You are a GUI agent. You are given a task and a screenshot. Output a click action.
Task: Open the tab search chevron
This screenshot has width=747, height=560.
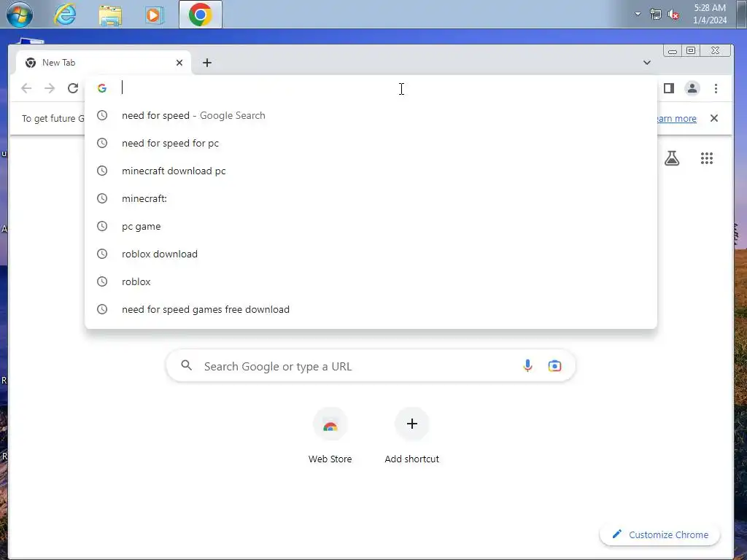click(646, 63)
